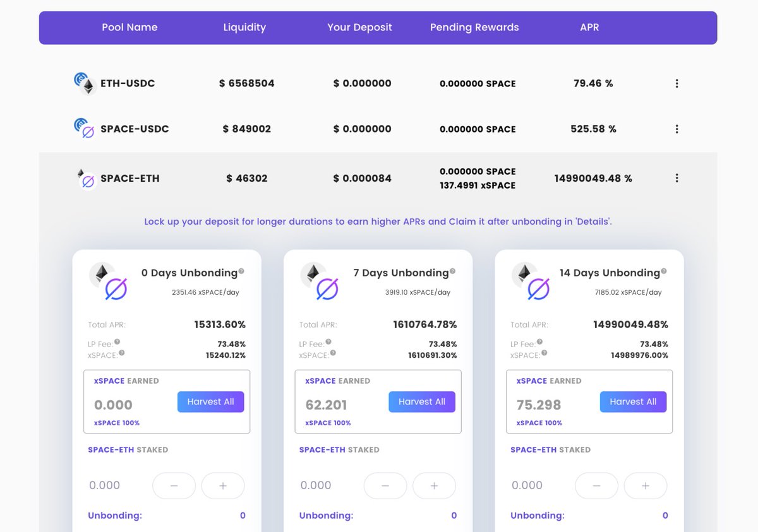The image size is (758, 532).
Task: Click xSPACE help icon in 0 Days card
Action: coord(122,353)
